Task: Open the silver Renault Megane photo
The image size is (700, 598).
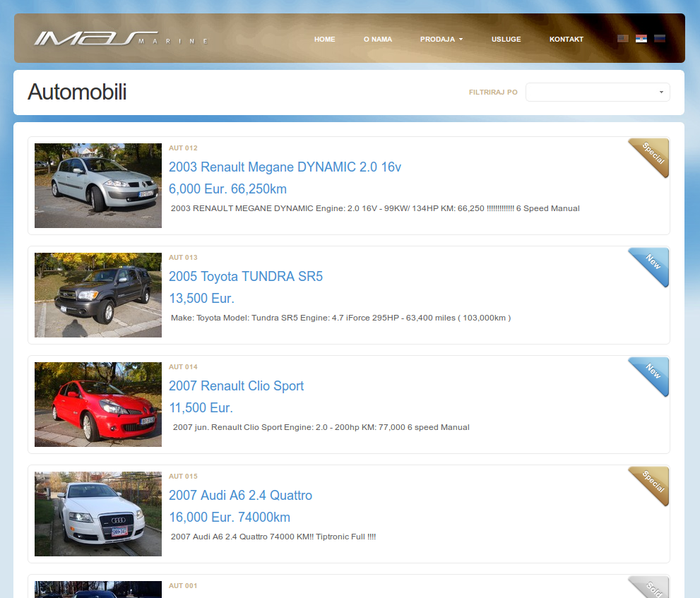Action: click(98, 186)
